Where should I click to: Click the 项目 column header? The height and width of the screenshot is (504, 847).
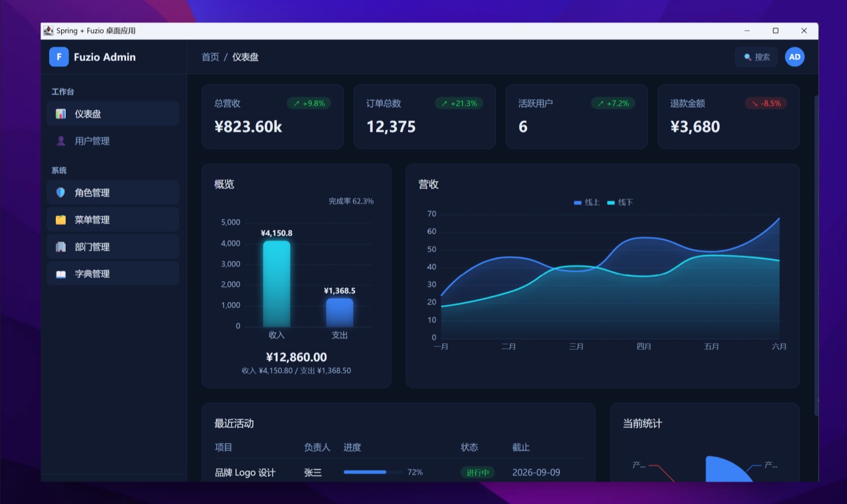(223, 447)
